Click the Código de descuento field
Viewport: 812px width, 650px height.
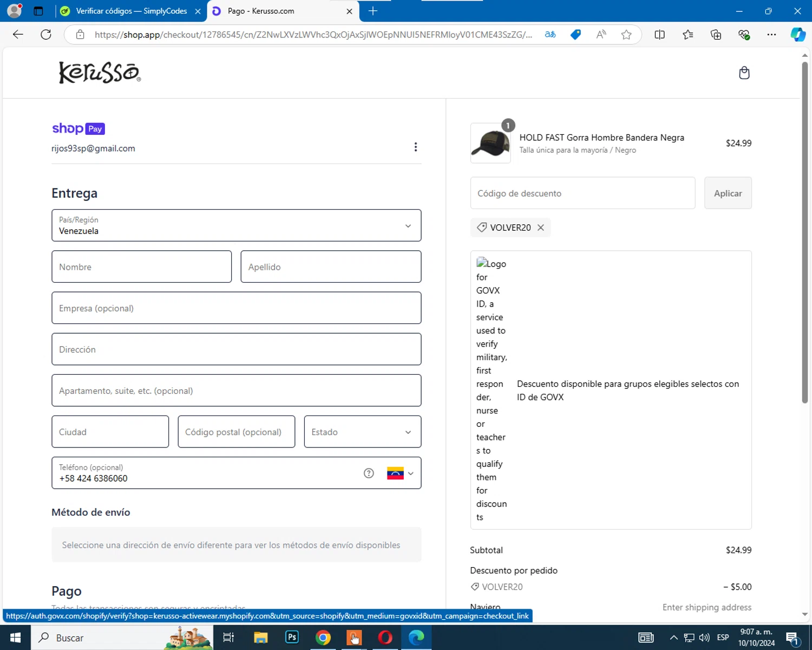[582, 193]
